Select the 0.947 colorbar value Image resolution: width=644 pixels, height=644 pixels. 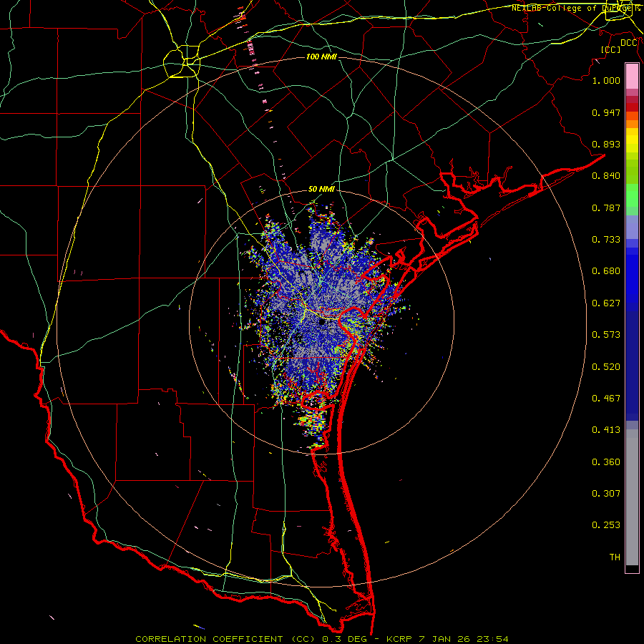(606, 112)
